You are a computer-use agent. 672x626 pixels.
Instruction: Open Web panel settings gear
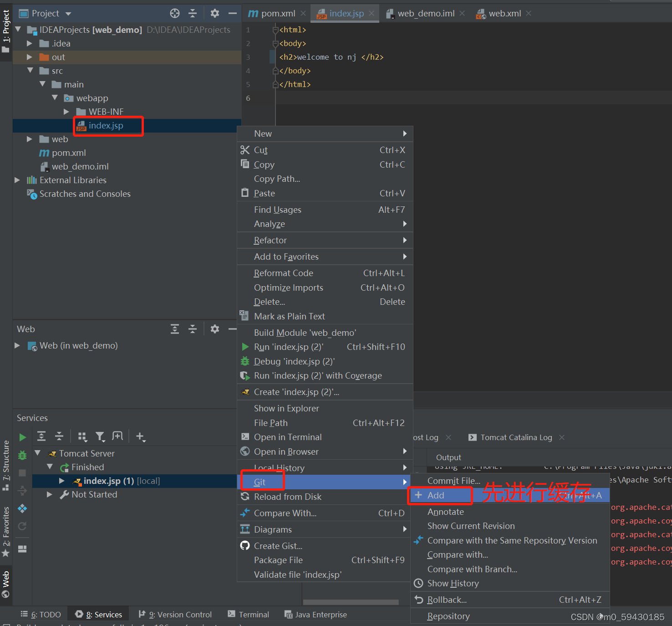215,329
